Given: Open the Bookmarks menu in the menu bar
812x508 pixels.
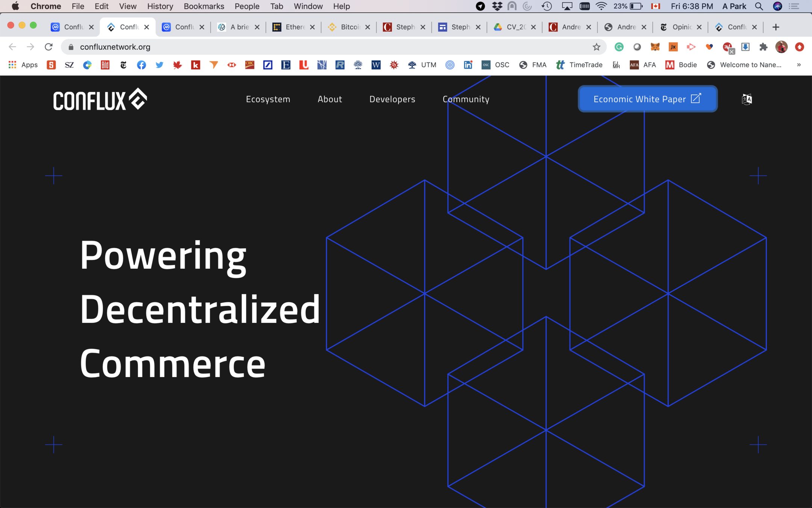Looking at the screenshot, I should tap(203, 6).
